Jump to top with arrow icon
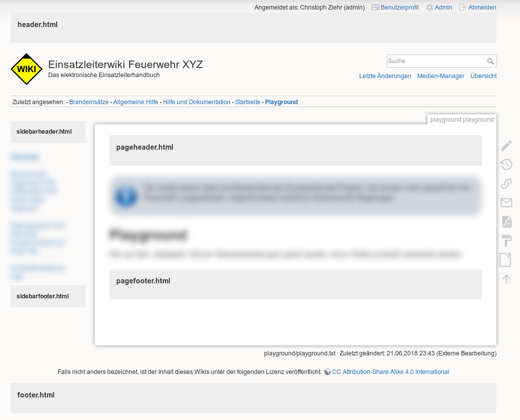 click(506, 279)
